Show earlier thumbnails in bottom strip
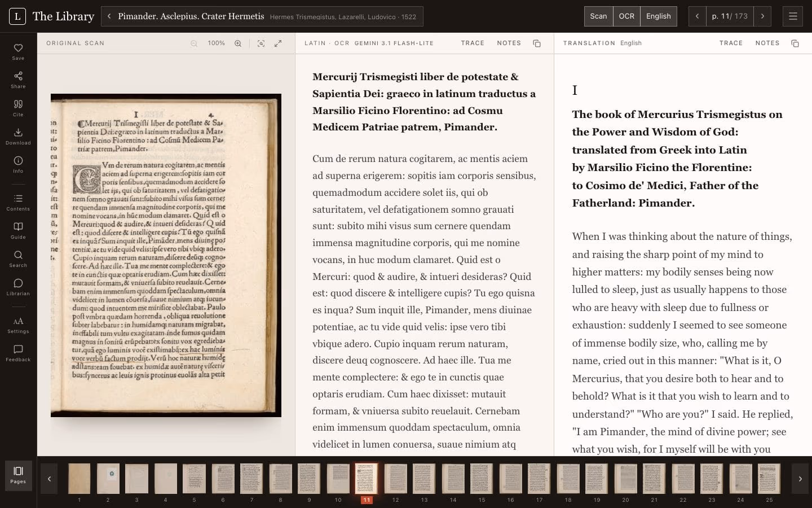Viewport: 812px width, 508px height. (49, 479)
